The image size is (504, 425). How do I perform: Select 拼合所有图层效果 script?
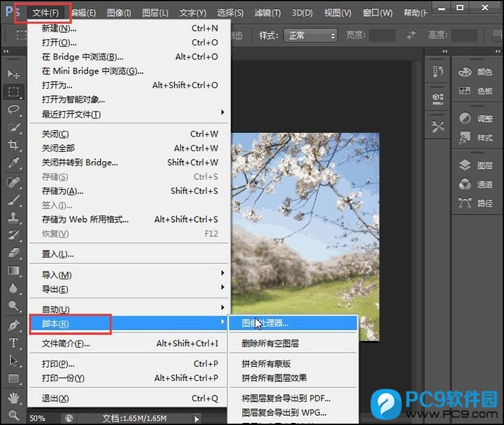click(293, 378)
